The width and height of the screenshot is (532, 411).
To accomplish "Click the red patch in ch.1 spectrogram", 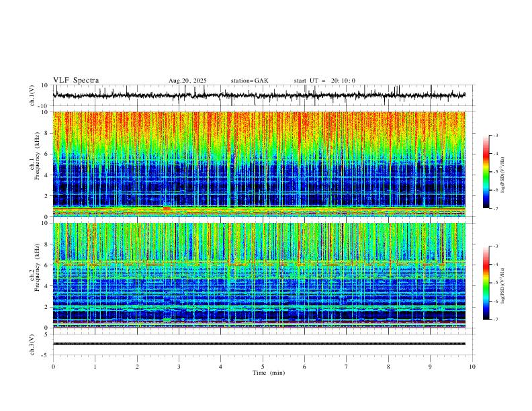I will pos(167,208).
